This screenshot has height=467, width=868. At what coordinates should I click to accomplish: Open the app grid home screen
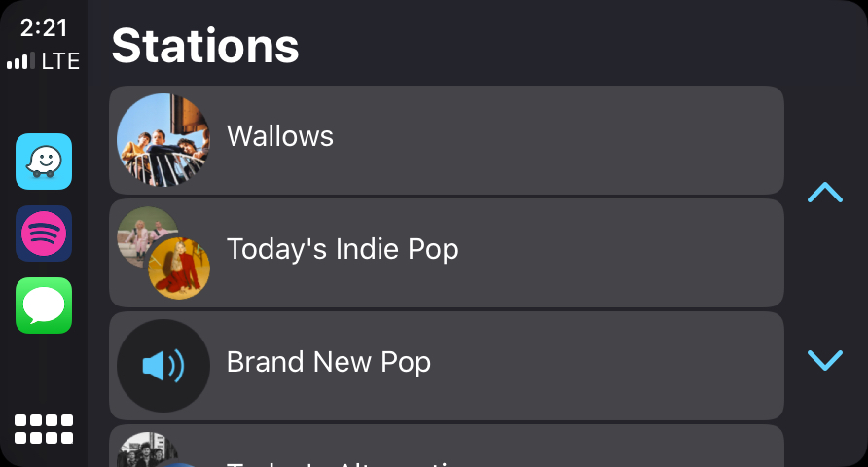click(44, 429)
